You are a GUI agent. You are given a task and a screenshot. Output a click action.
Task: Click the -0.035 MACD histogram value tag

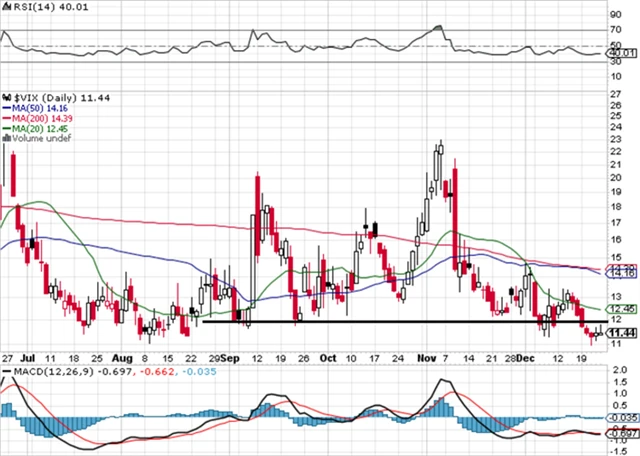(x=622, y=415)
